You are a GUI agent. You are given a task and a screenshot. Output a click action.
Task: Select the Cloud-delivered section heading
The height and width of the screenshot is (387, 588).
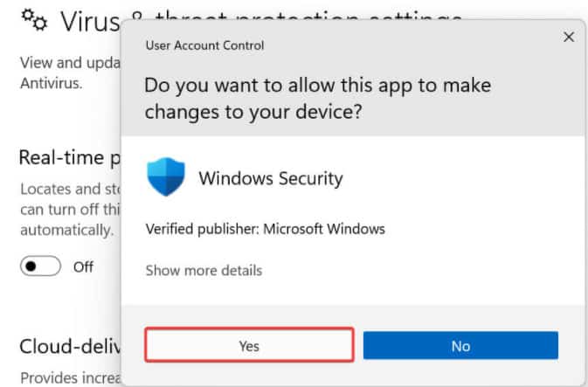pos(69,346)
